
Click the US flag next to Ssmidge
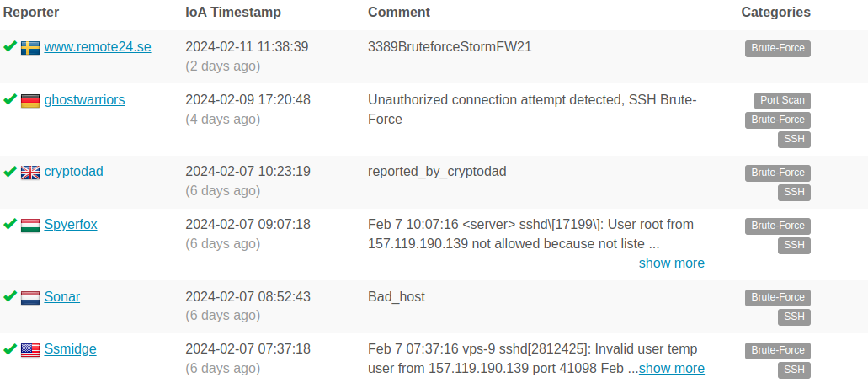tap(30, 349)
